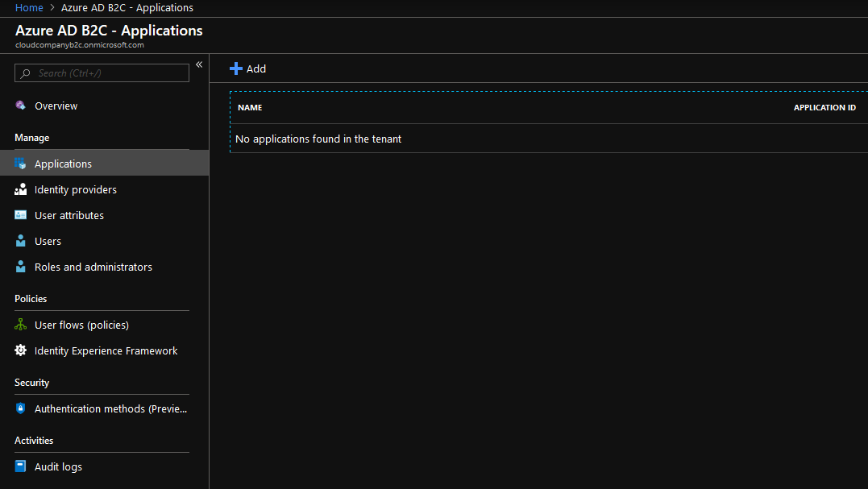Image resolution: width=868 pixels, height=489 pixels.
Task: Open the Audit logs icon
Action: pyautogui.click(x=19, y=466)
